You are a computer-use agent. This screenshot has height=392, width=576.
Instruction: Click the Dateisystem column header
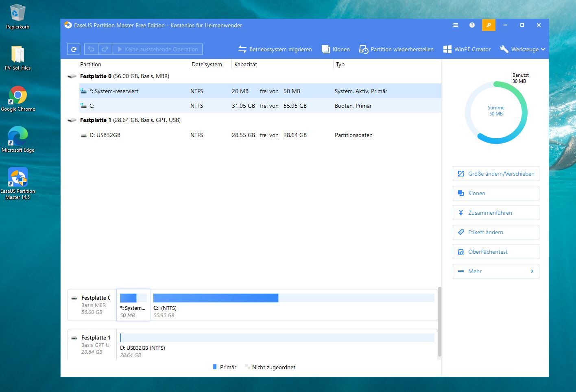[207, 64]
